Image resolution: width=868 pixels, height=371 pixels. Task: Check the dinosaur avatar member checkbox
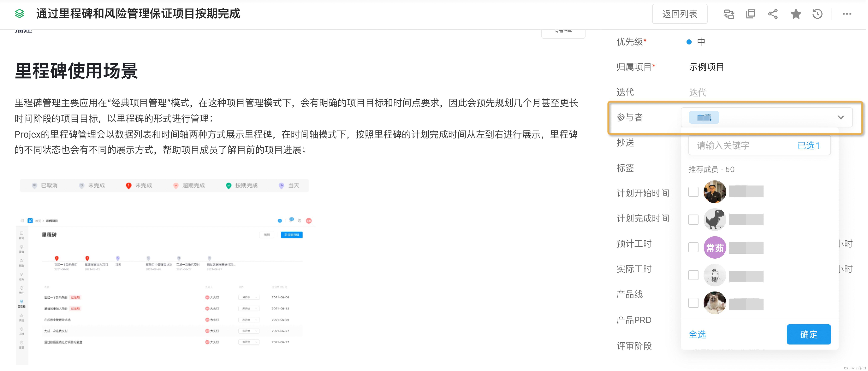693,220
